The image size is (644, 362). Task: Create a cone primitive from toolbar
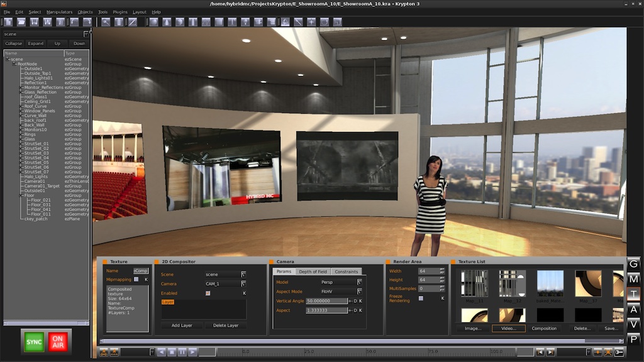coord(166,22)
